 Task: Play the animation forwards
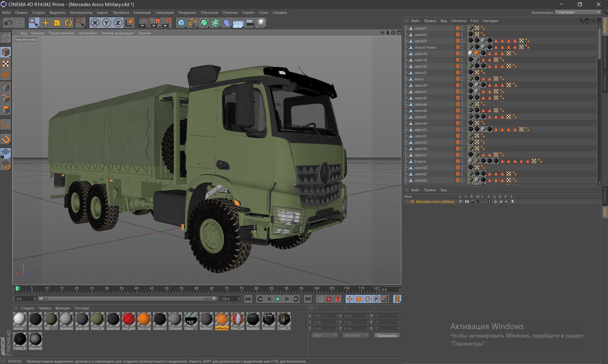point(278,299)
